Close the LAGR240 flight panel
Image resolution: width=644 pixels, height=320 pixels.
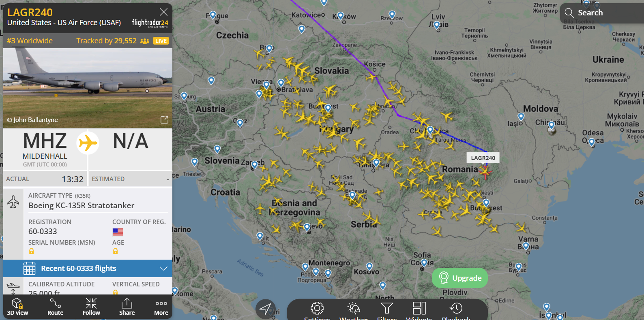click(x=163, y=12)
